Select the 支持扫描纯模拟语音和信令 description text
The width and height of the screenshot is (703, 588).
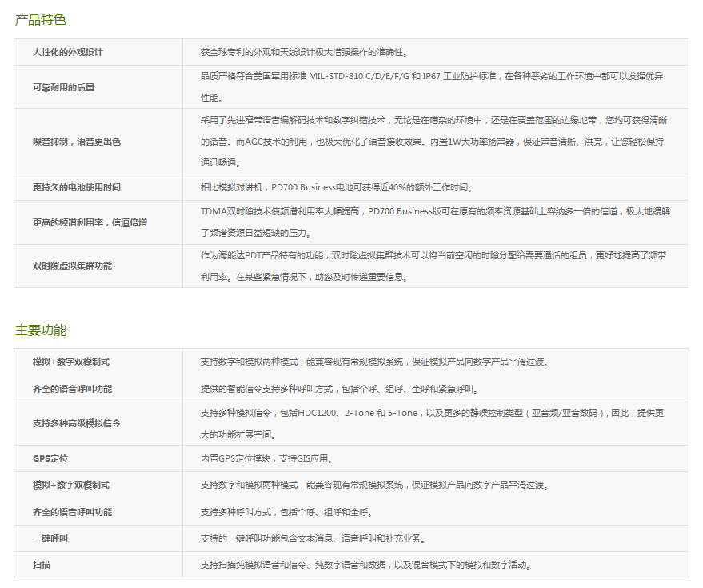(365, 565)
